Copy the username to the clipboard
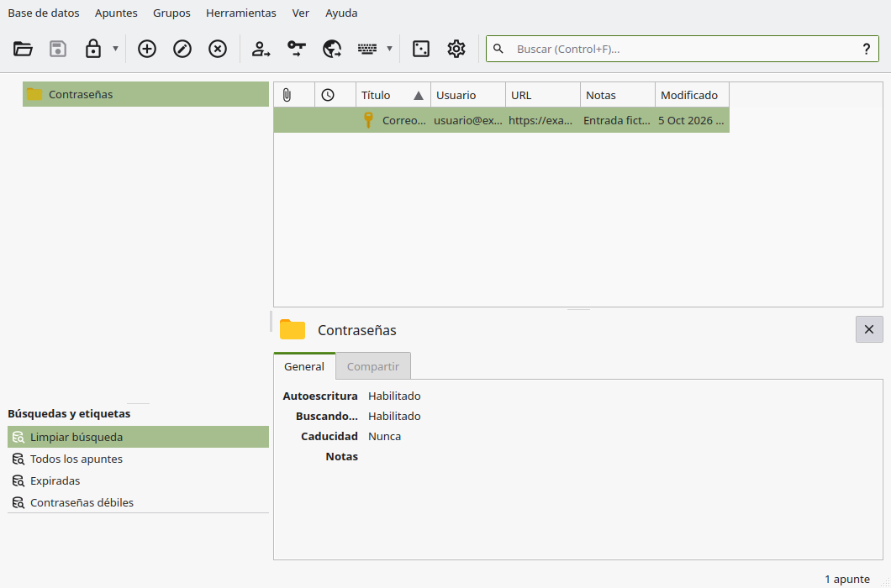The height and width of the screenshot is (588, 891). pyautogui.click(x=261, y=49)
